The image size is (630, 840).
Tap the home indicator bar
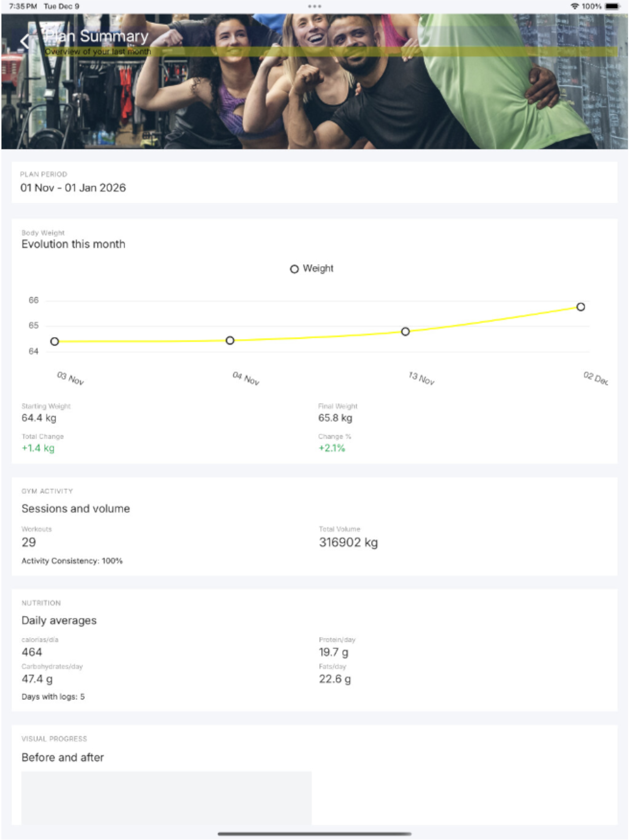315,834
